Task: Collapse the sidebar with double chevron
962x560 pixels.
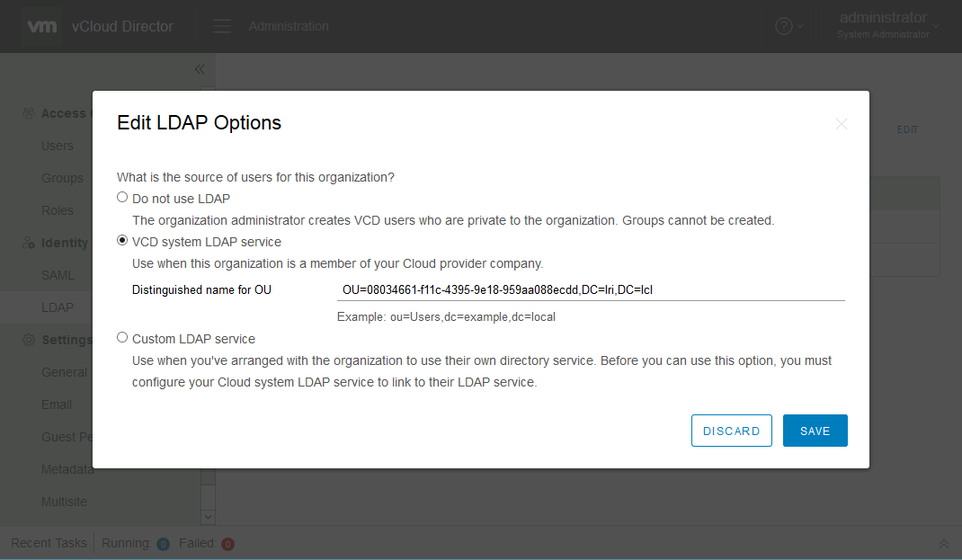Action: pyautogui.click(x=200, y=69)
